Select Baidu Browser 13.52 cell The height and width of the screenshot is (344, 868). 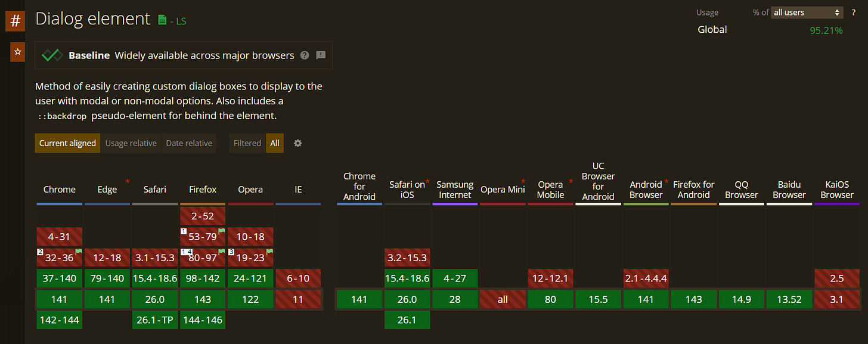(x=789, y=299)
